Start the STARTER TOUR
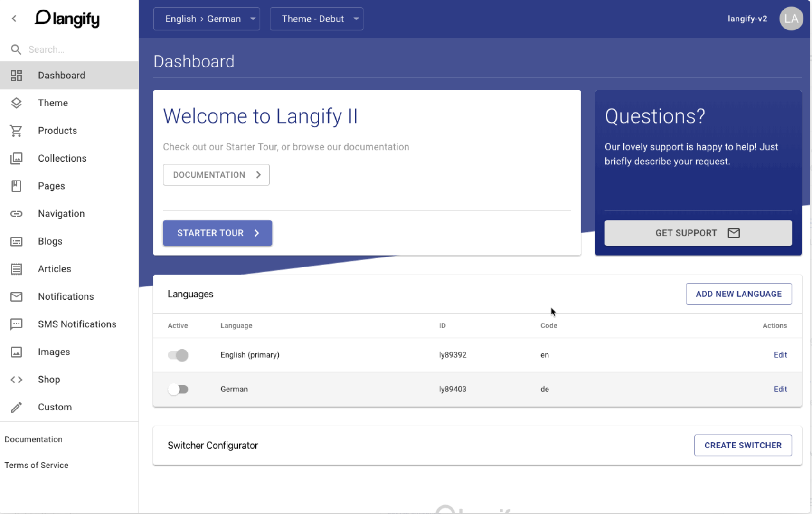812x514 pixels. click(x=217, y=233)
